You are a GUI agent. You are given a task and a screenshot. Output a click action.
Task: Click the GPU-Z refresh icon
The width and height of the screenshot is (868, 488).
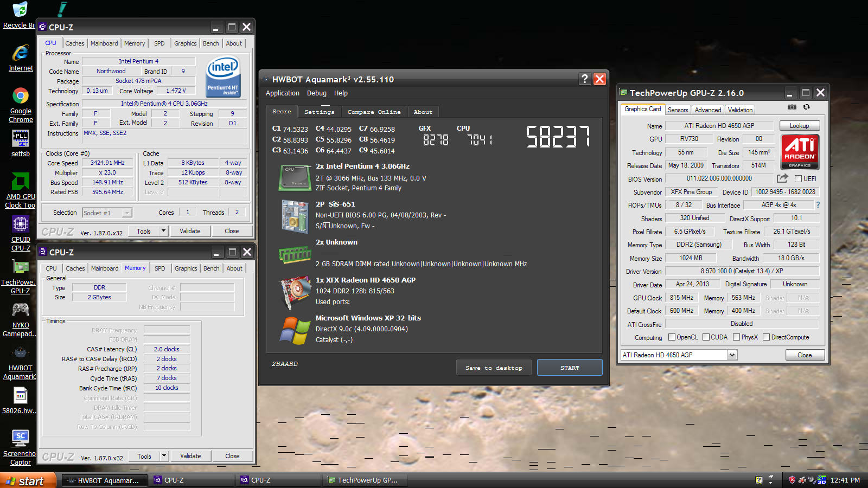coord(807,107)
